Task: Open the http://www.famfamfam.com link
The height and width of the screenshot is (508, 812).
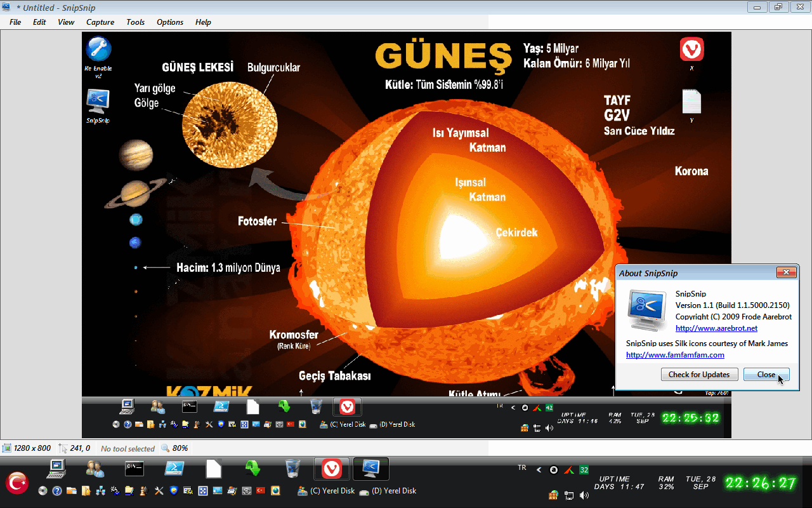Action: coord(675,355)
